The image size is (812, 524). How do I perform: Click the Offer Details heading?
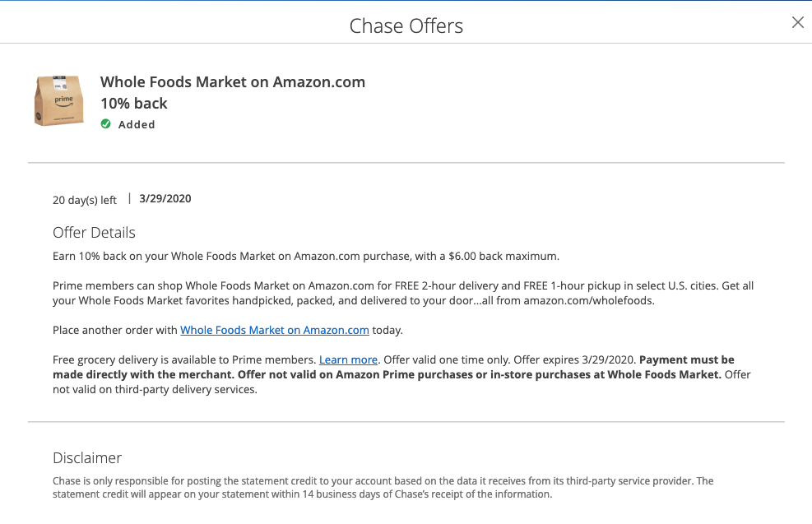tap(94, 232)
